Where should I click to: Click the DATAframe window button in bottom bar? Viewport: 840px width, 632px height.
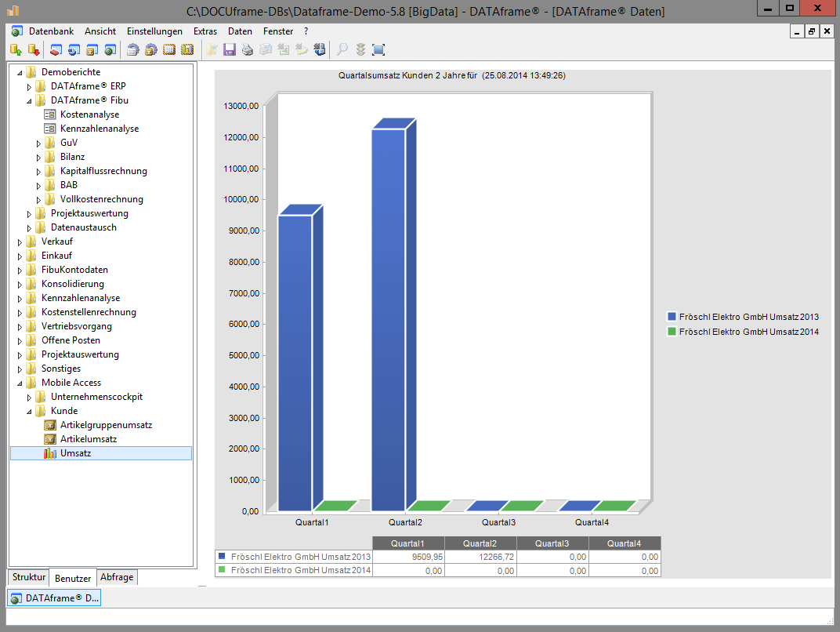pos(55,598)
